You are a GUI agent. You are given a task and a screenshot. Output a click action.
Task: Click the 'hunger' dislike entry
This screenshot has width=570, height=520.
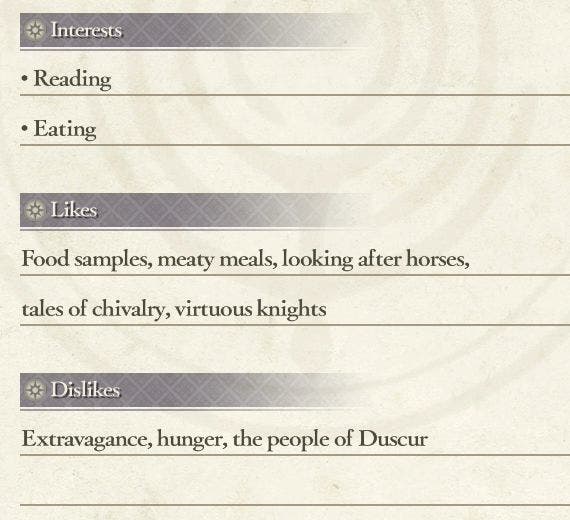[x=190, y=439]
